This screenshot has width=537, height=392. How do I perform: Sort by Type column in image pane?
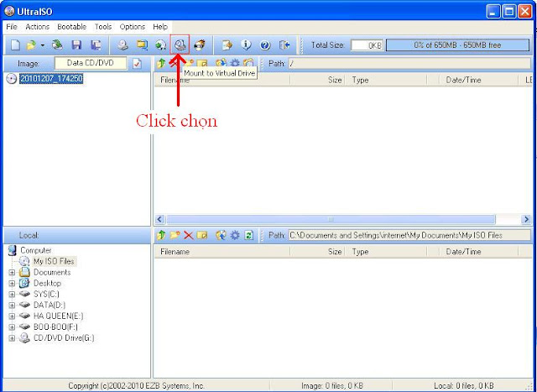386,81
